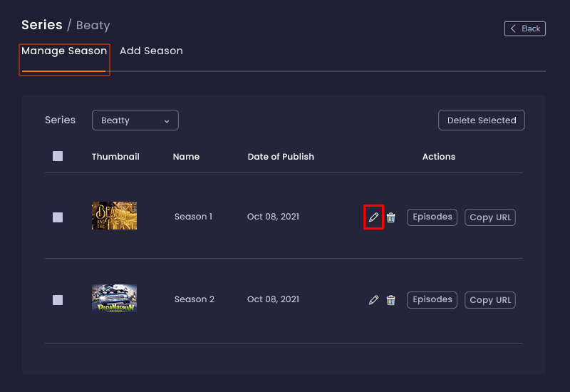570x392 pixels.
Task: Switch to the Manage Season tab
Action: click(64, 51)
